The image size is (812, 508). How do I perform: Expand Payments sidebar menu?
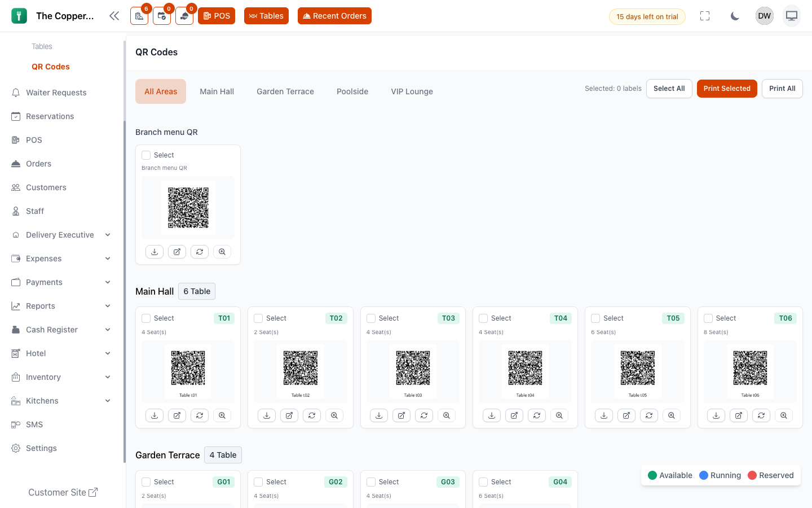(61, 282)
